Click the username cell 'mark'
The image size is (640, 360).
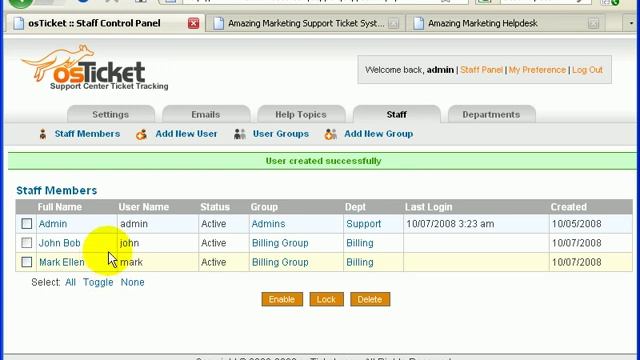(131, 262)
